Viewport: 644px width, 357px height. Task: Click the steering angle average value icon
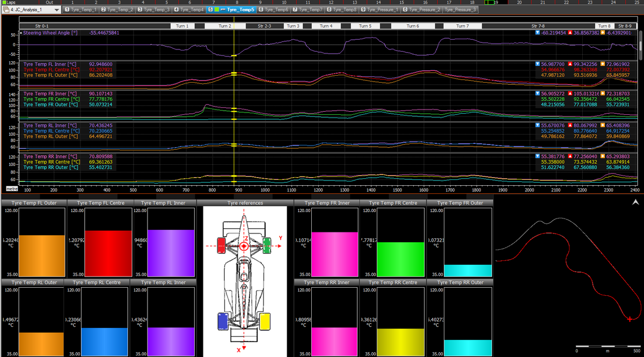pyautogui.click(x=603, y=33)
